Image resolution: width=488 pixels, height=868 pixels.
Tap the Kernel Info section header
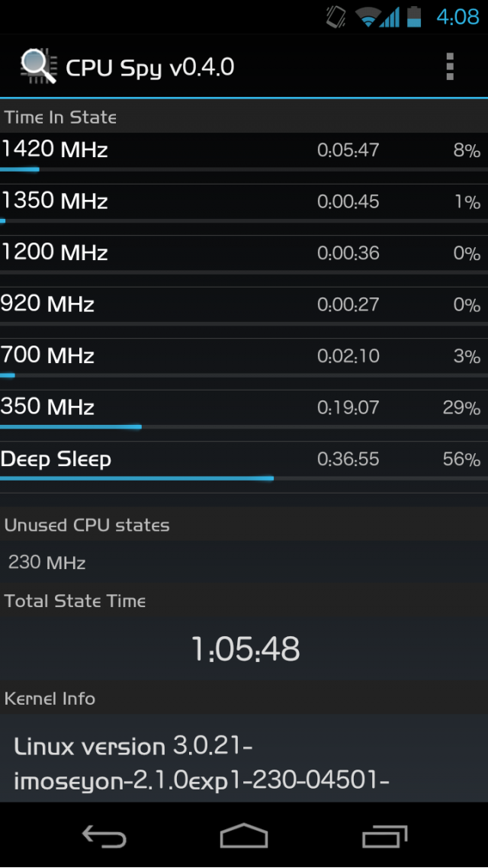(x=50, y=699)
